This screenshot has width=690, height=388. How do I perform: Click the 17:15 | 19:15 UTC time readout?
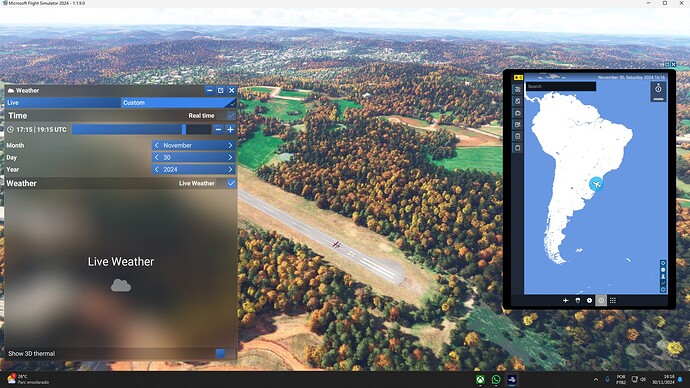41,130
